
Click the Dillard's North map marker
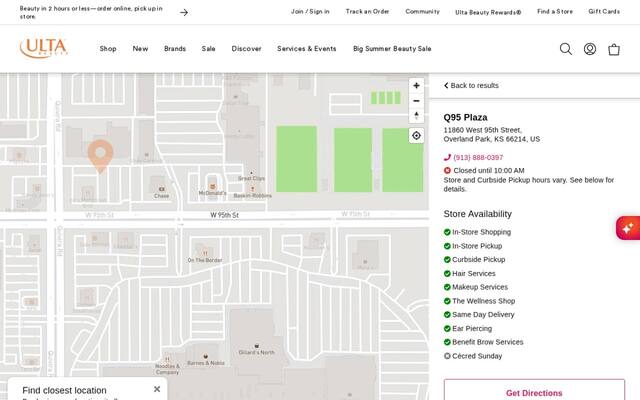click(256, 346)
